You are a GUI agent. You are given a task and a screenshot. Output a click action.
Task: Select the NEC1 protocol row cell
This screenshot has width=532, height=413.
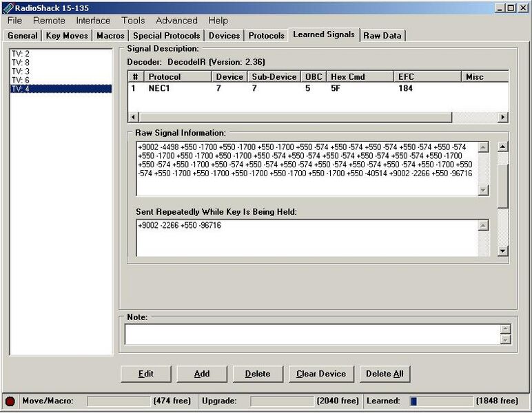point(159,88)
